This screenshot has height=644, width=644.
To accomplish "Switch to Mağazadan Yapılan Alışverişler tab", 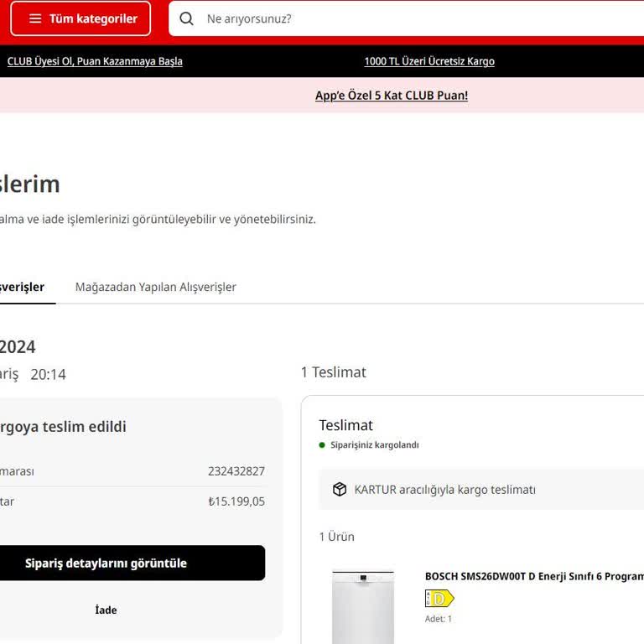I will [x=156, y=287].
